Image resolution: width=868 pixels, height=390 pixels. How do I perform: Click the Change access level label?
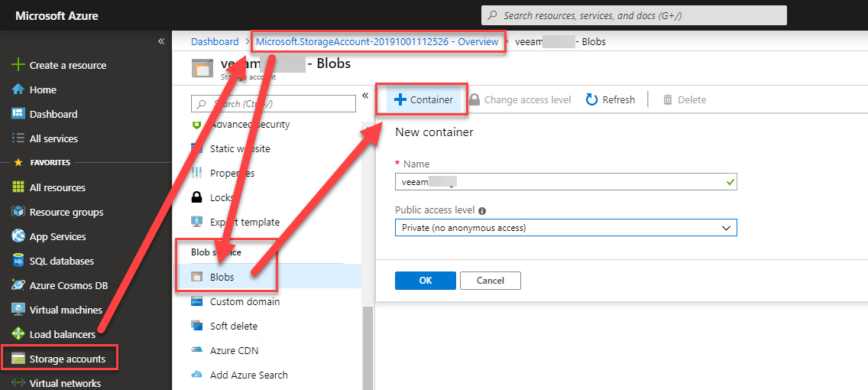point(527,99)
